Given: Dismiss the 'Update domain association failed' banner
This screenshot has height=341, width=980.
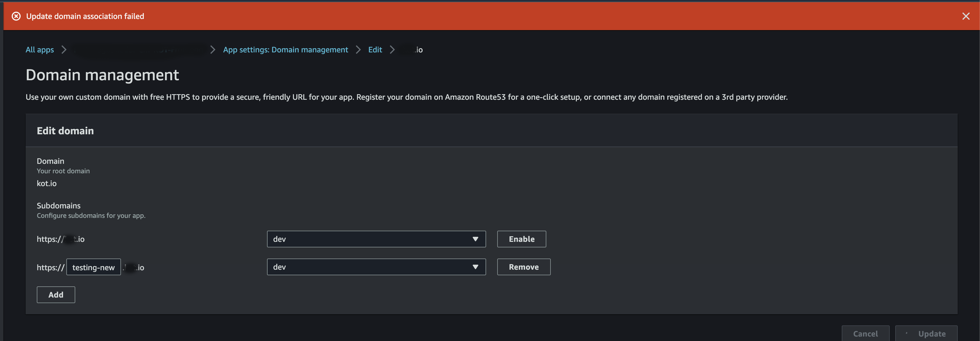Looking at the screenshot, I should point(966,16).
